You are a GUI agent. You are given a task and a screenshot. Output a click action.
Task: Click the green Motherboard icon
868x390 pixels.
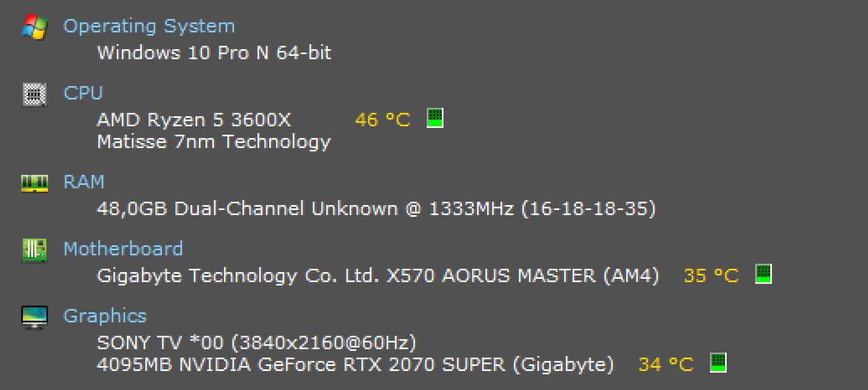35,250
